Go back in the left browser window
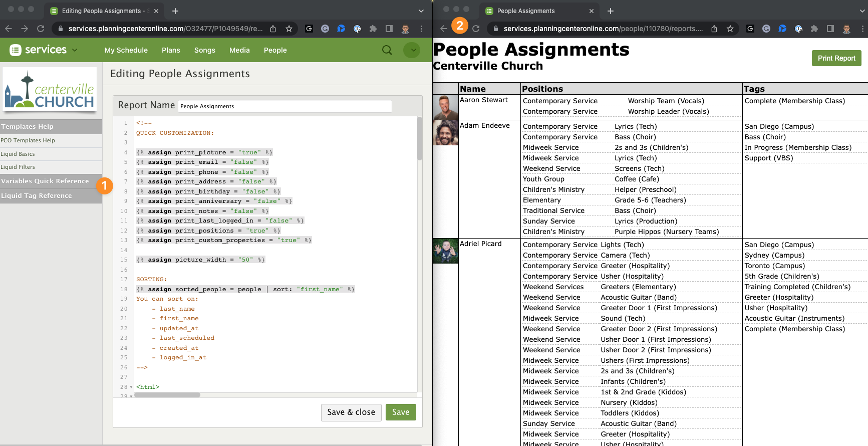The width and height of the screenshot is (868, 446). tap(9, 29)
